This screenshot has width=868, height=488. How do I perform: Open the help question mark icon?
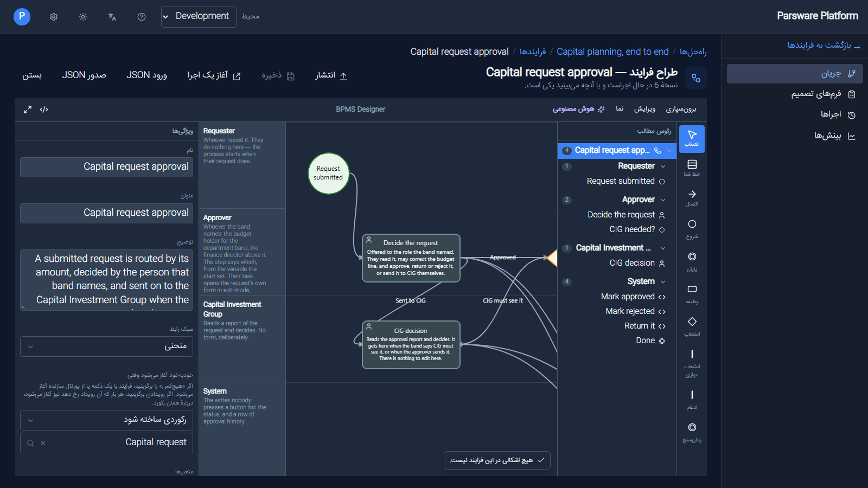click(142, 17)
